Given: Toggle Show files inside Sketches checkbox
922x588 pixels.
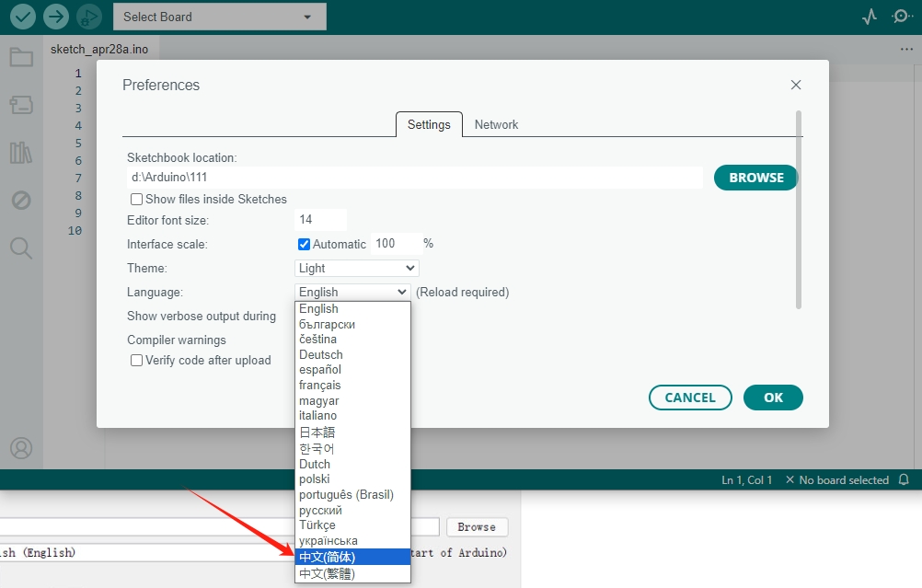Looking at the screenshot, I should click(136, 200).
